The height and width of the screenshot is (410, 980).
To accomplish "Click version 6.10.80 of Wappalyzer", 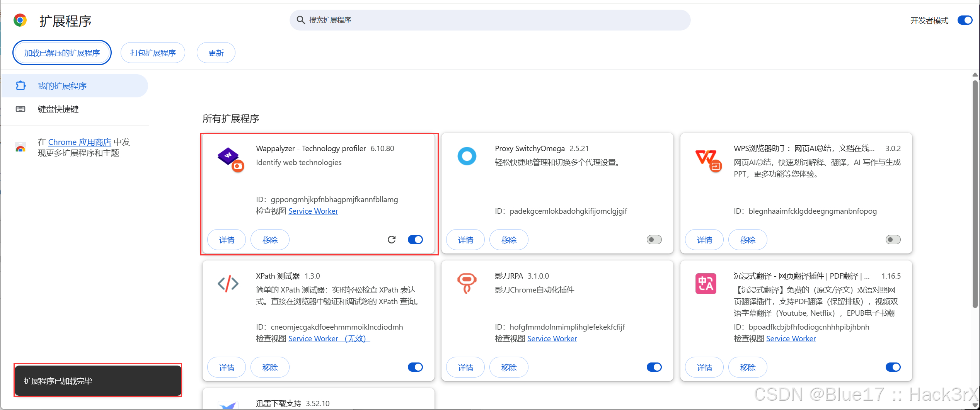I will [382, 148].
